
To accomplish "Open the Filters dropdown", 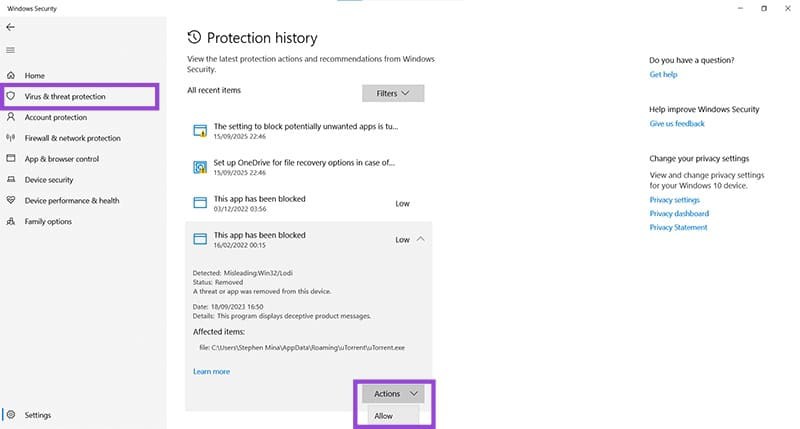I will (393, 93).
